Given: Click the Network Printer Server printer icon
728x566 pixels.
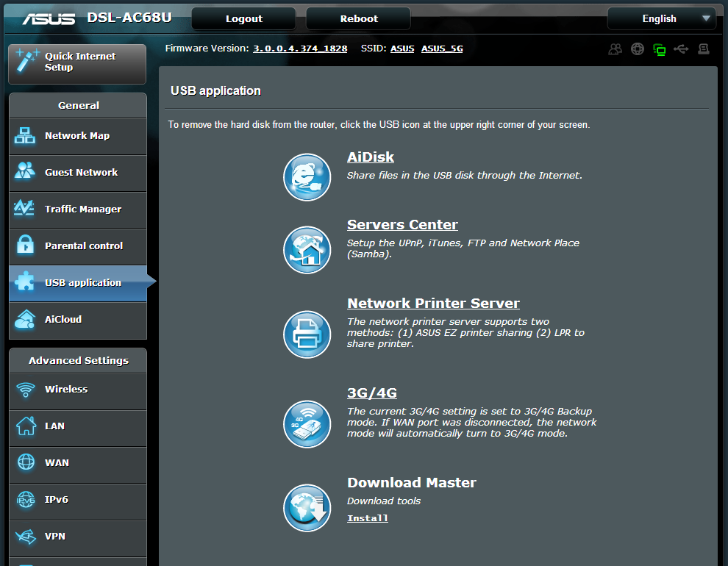Looking at the screenshot, I should (307, 334).
